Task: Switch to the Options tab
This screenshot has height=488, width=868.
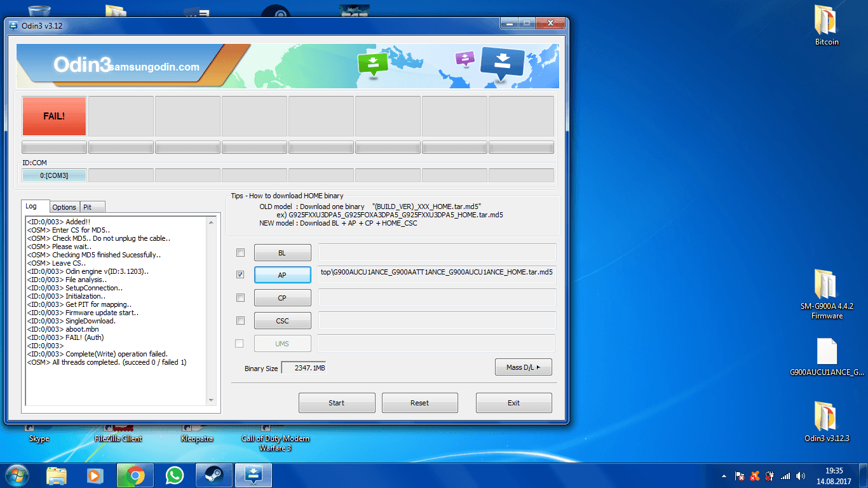Action: [x=64, y=207]
